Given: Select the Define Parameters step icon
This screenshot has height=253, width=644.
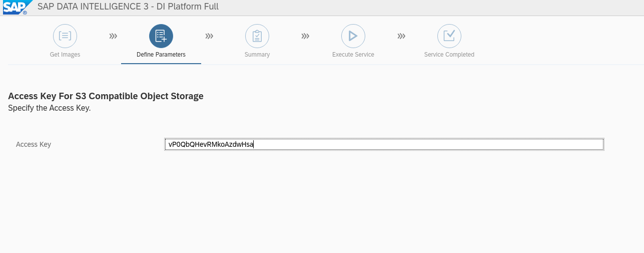Looking at the screenshot, I should 161,36.
